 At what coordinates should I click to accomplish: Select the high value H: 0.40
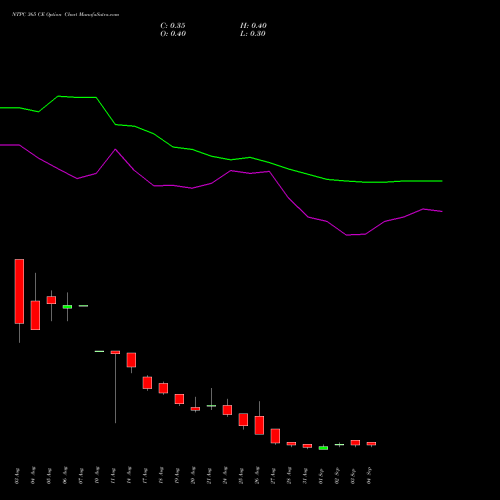click(x=253, y=26)
